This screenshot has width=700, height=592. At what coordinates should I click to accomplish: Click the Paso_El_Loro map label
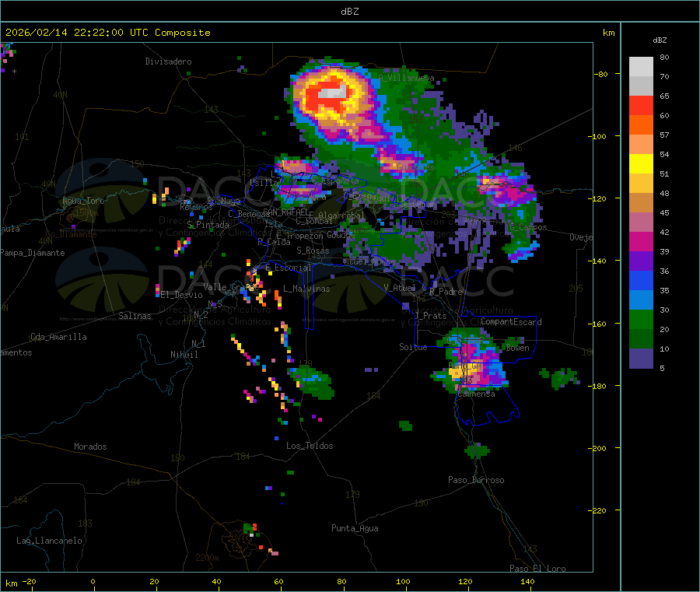[x=537, y=569]
